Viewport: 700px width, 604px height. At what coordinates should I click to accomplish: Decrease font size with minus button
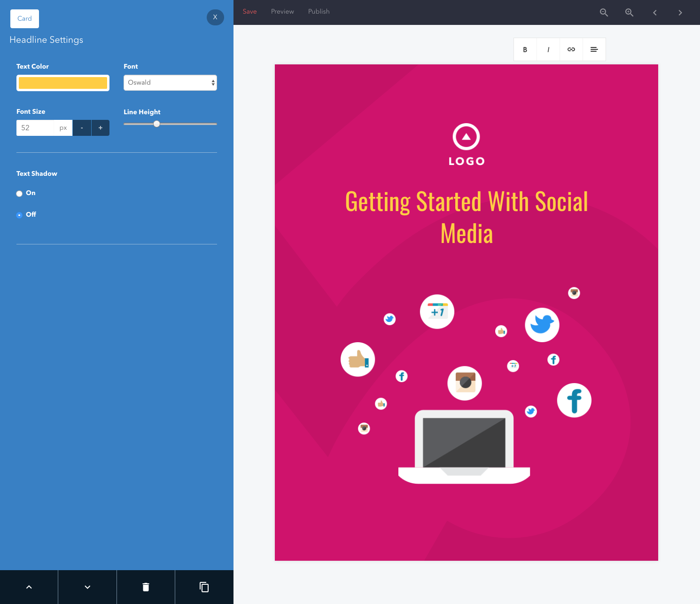click(x=82, y=128)
